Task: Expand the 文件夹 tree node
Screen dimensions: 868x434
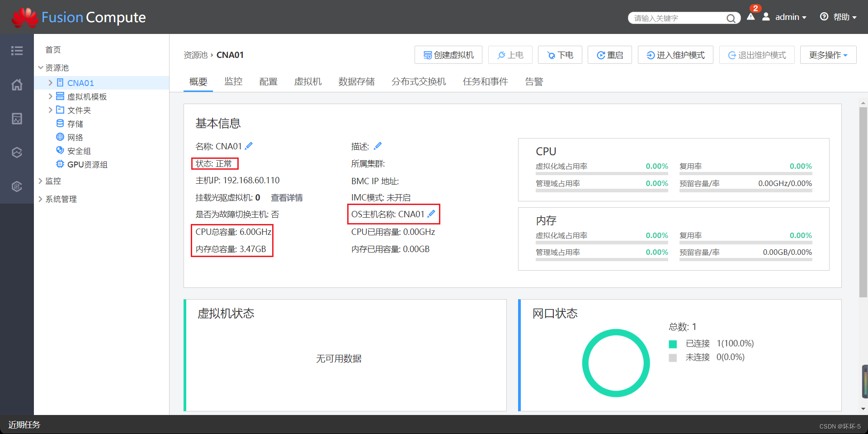Action: point(50,110)
